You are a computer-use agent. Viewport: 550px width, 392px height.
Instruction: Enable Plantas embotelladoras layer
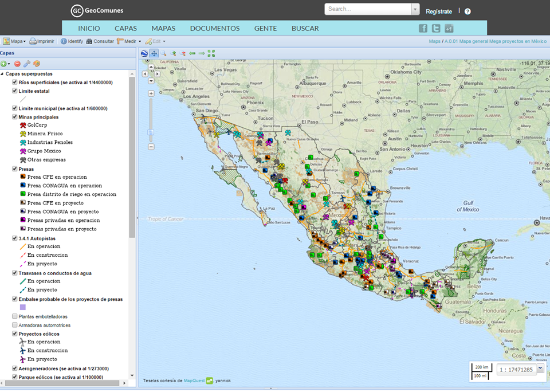[14, 316]
